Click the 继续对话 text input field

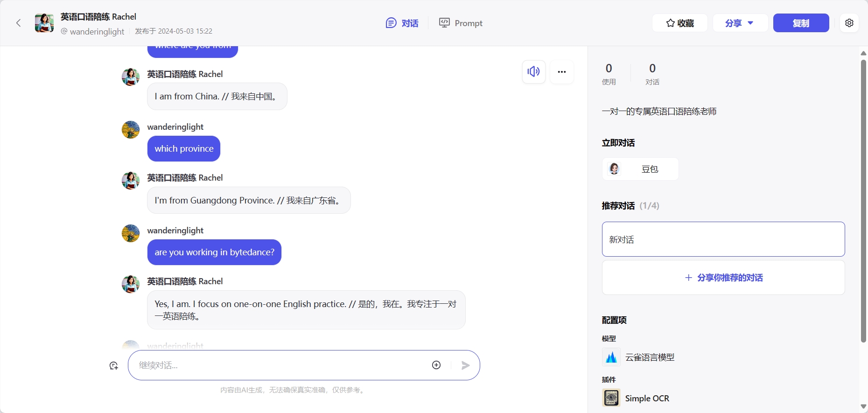tap(280, 365)
